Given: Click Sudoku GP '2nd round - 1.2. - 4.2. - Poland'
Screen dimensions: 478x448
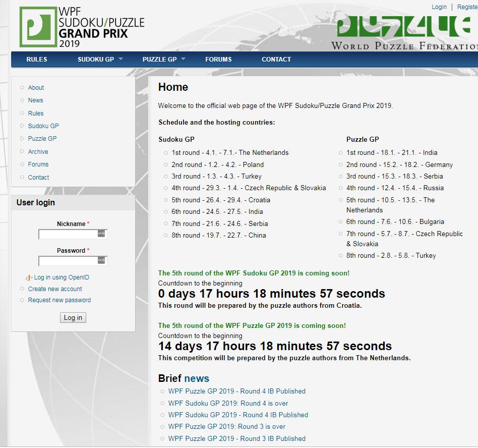Looking at the screenshot, I should pos(217,164).
